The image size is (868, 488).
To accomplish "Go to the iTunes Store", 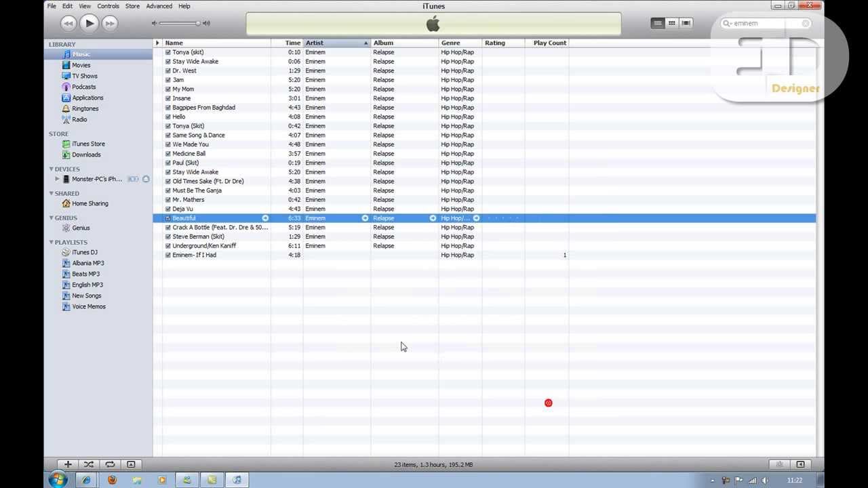I will click(88, 144).
